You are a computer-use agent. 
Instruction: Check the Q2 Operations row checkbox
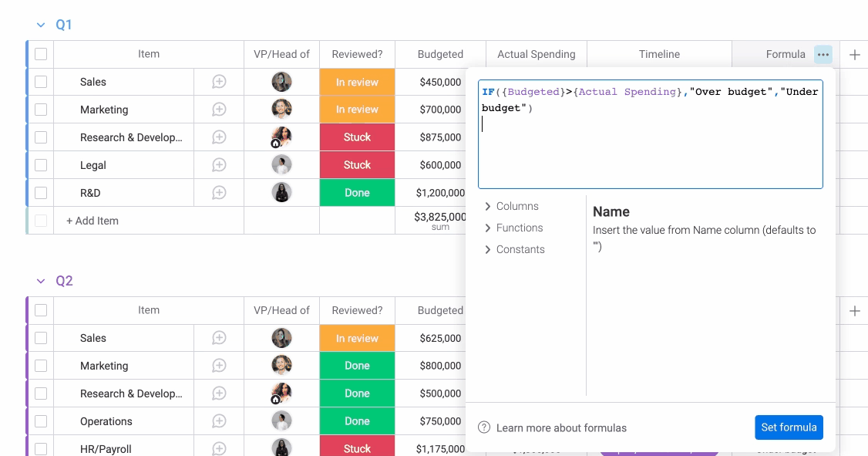[41, 421]
